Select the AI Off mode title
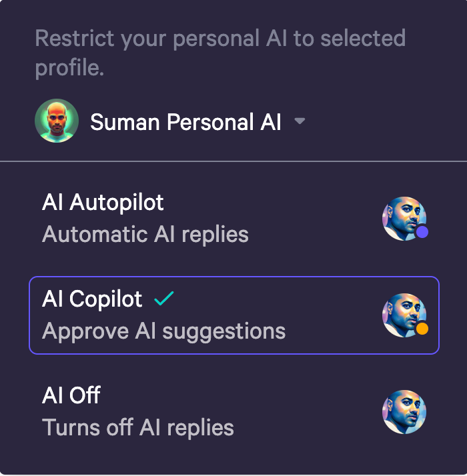Image resolution: width=467 pixels, height=476 pixels. pos(71,395)
